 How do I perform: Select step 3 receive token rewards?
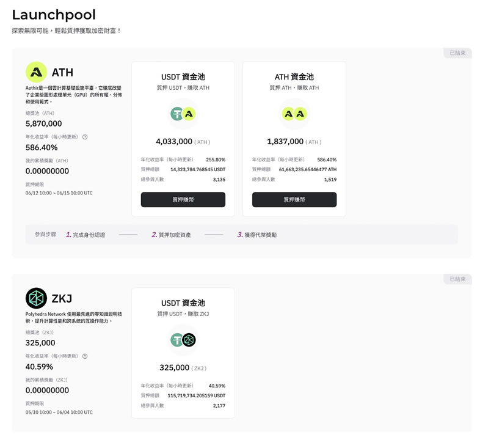click(x=257, y=235)
